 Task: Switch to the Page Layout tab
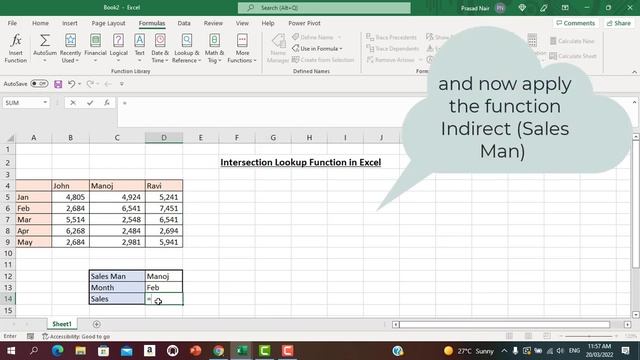click(108, 23)
